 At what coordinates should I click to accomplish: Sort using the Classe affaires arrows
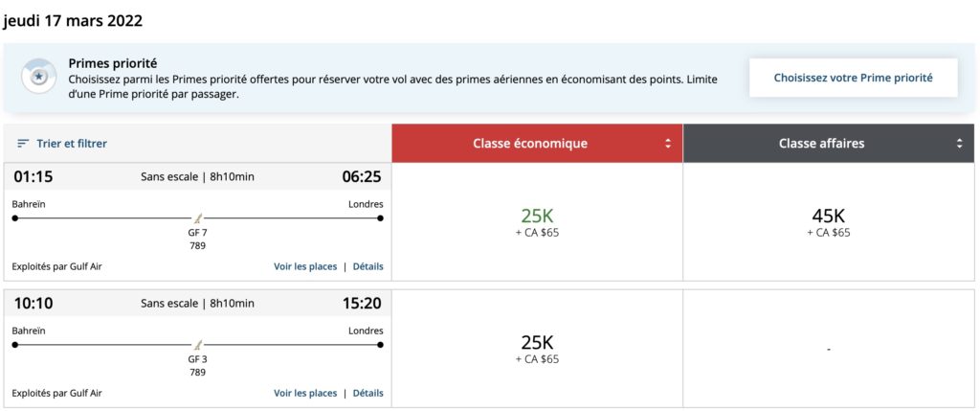pyautogui.click(x=959, y=144)
